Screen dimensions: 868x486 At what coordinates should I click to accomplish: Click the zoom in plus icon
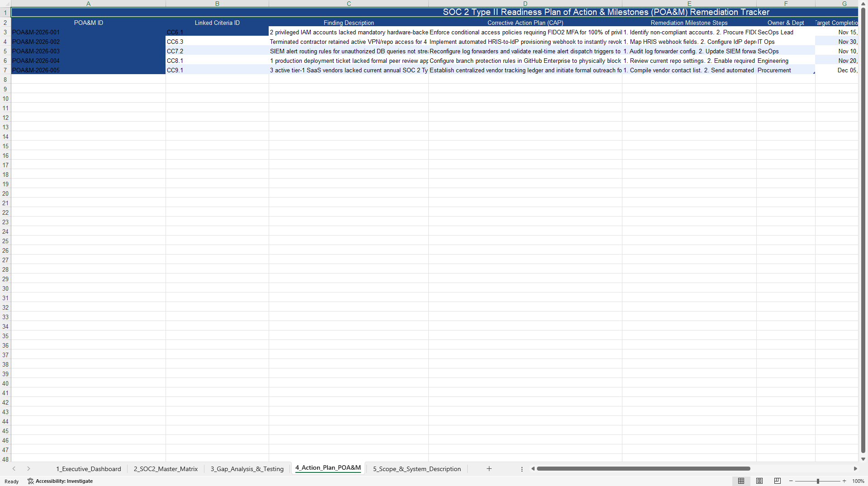click(x=844, y=481)
